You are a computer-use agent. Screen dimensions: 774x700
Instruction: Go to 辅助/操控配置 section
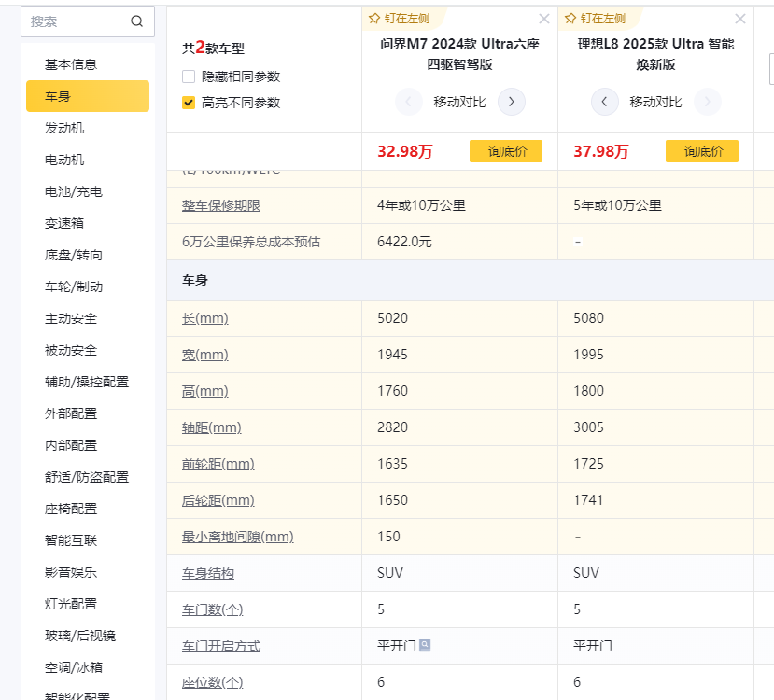point(87,382)
